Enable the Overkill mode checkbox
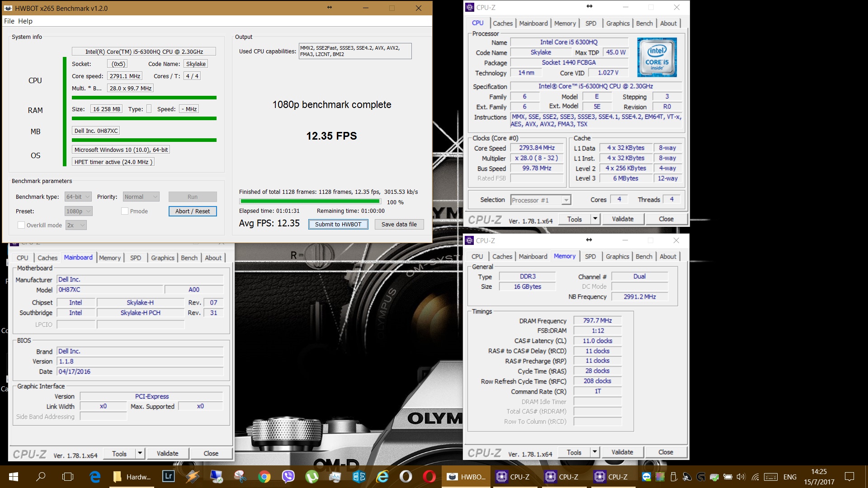The width and height of the screenshot is (868, 488). click(21, 225)
